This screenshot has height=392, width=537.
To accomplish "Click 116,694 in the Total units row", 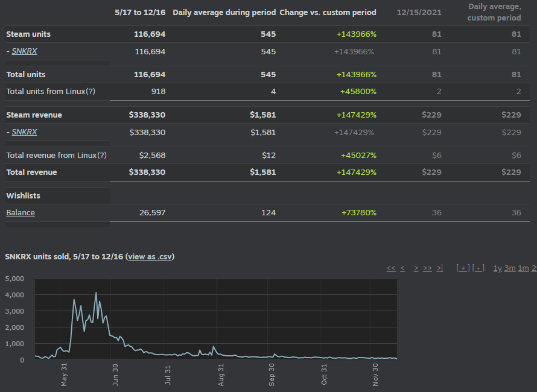I will click(150, 75).
